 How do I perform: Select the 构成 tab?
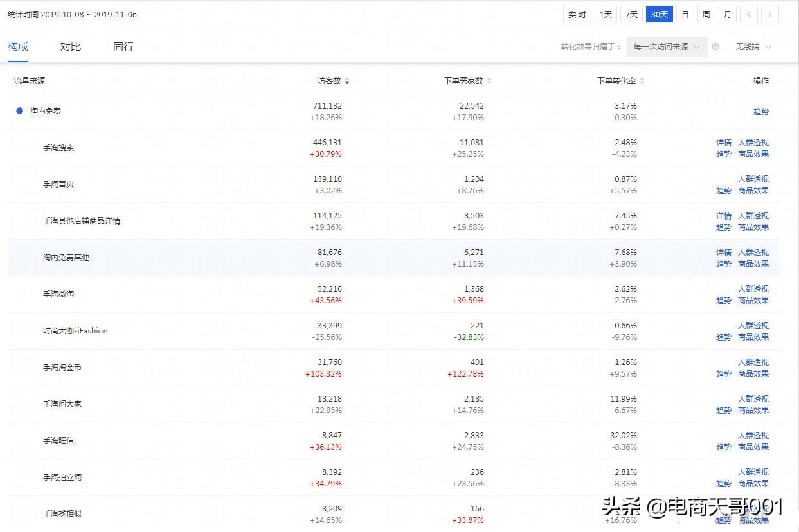18,47
